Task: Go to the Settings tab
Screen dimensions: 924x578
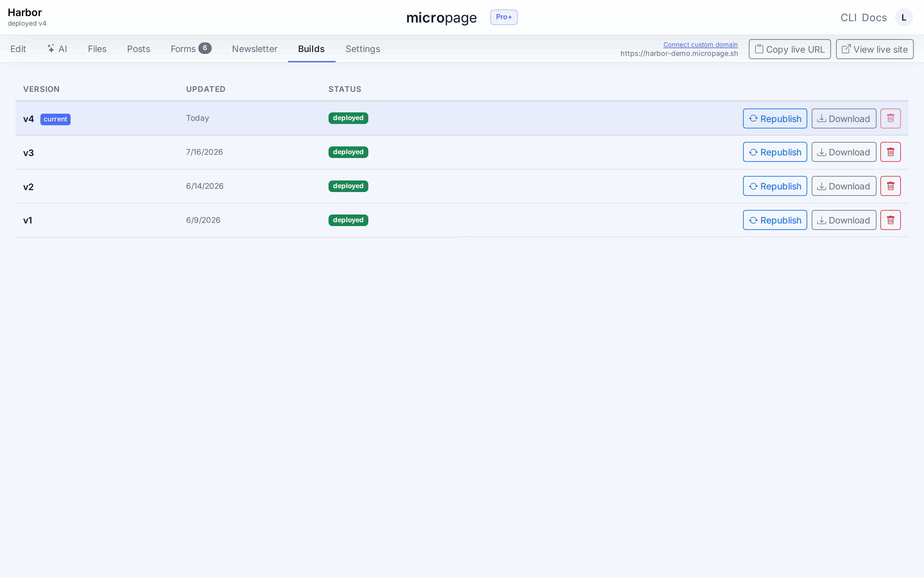Action: click(363, 49)
